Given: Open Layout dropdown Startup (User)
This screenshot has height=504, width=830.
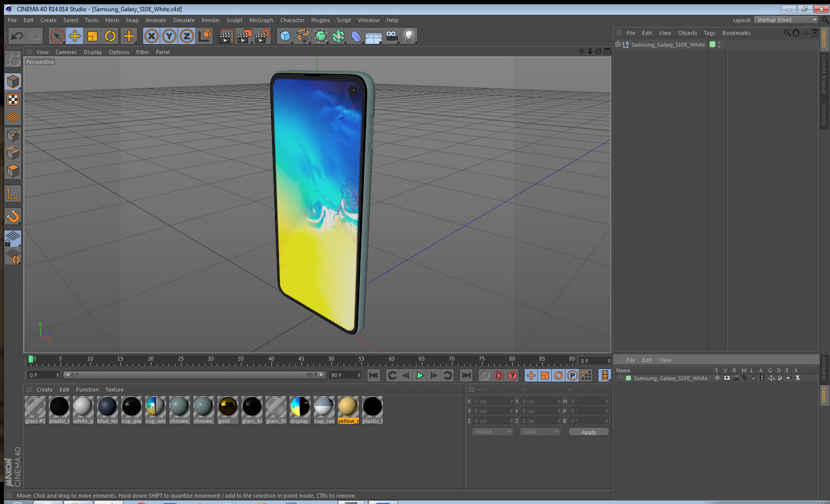Looking at the screenshot, I should point(786,20).
